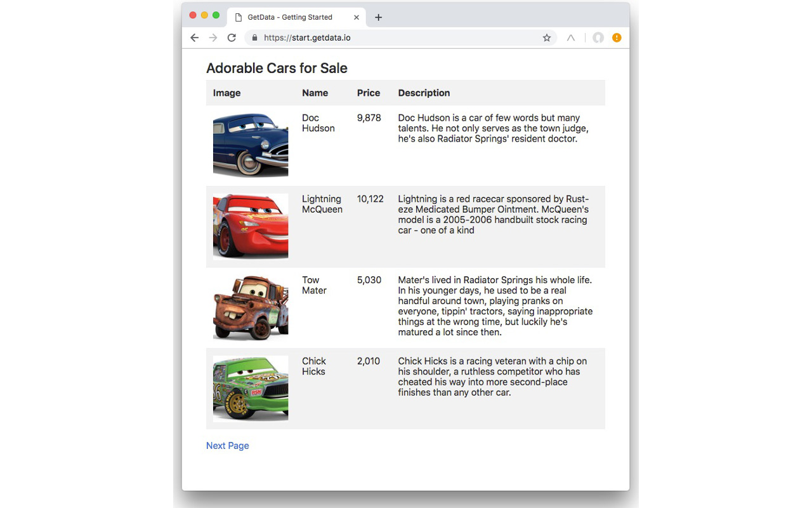Click the caret icon right of the star

tap(570, 37)
